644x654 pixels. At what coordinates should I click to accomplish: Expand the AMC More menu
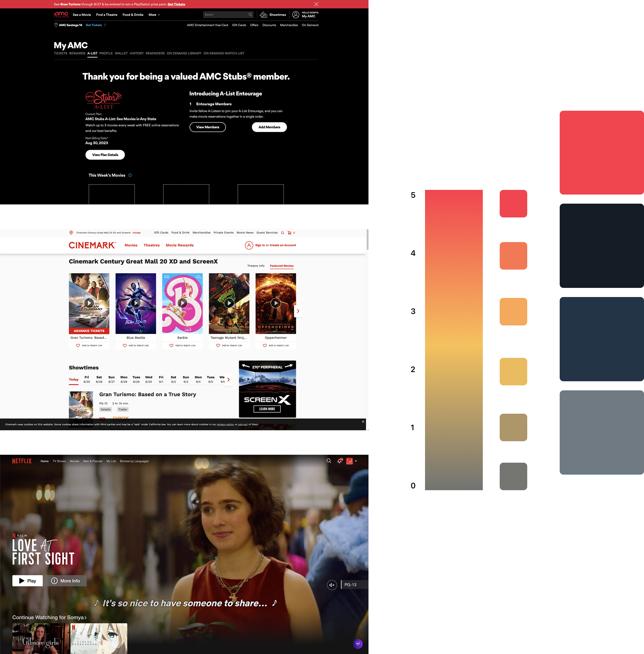154,15
